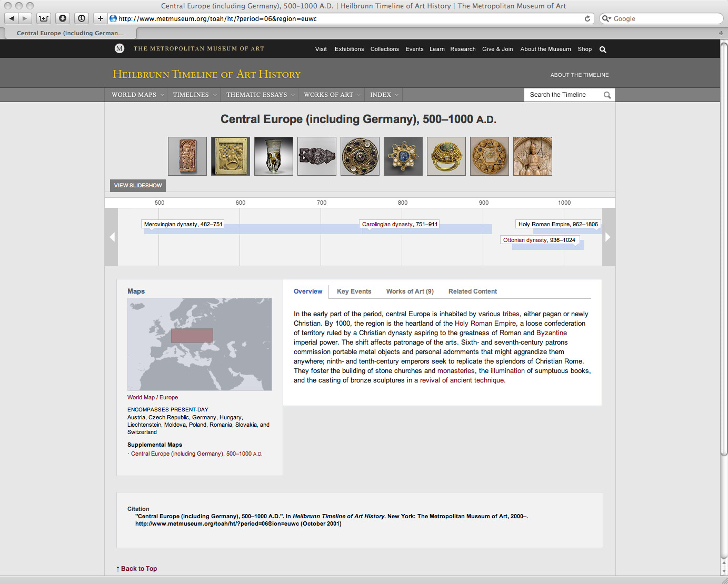Go forward with the browser forward arrow

click(25, 18)
